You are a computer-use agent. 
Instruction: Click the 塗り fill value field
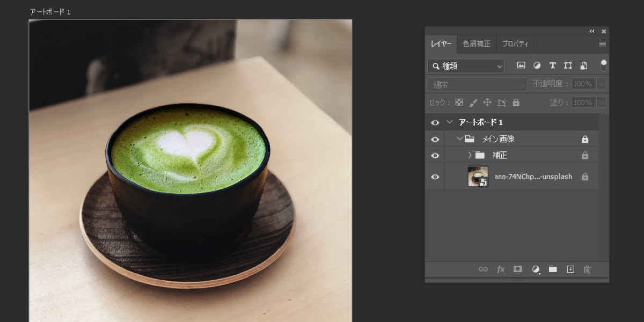point(583,103)
